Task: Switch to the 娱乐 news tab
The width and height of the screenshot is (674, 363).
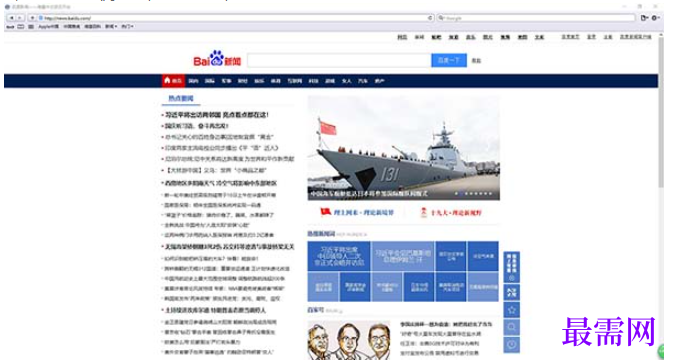Action: 259,81
